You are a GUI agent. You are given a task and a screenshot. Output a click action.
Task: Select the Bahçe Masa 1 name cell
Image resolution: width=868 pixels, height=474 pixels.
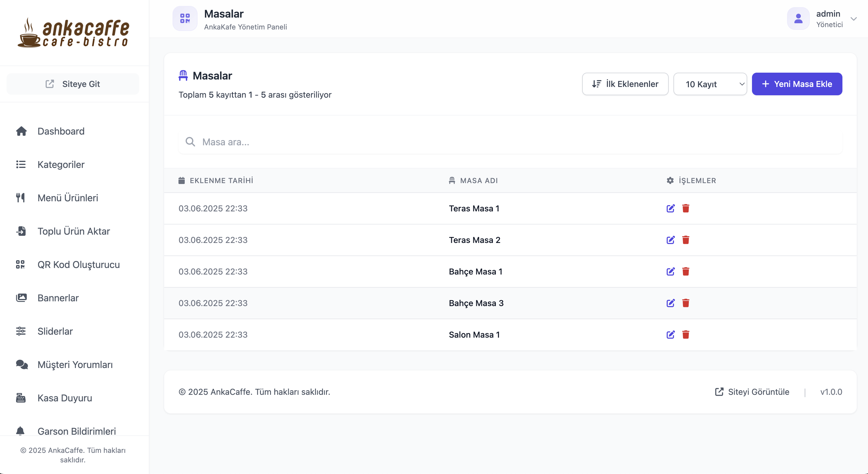475,272
